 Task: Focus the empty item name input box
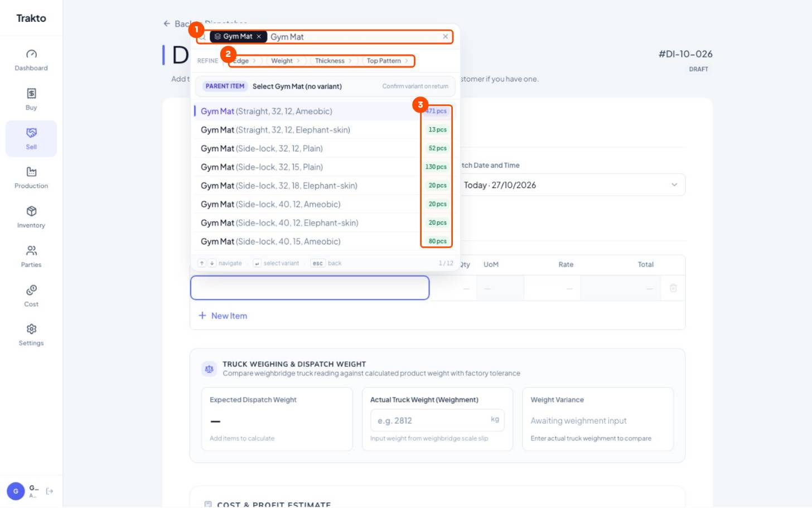point(310,288)
